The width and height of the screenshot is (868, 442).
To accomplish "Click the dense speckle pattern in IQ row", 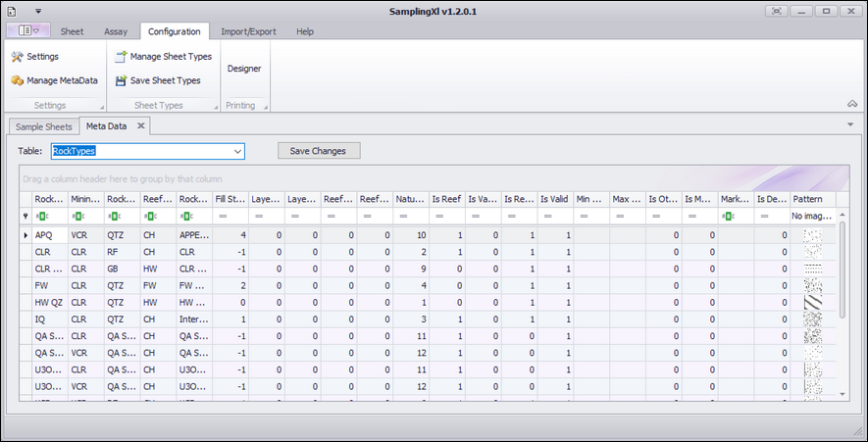I will click(x=813, y=319).
